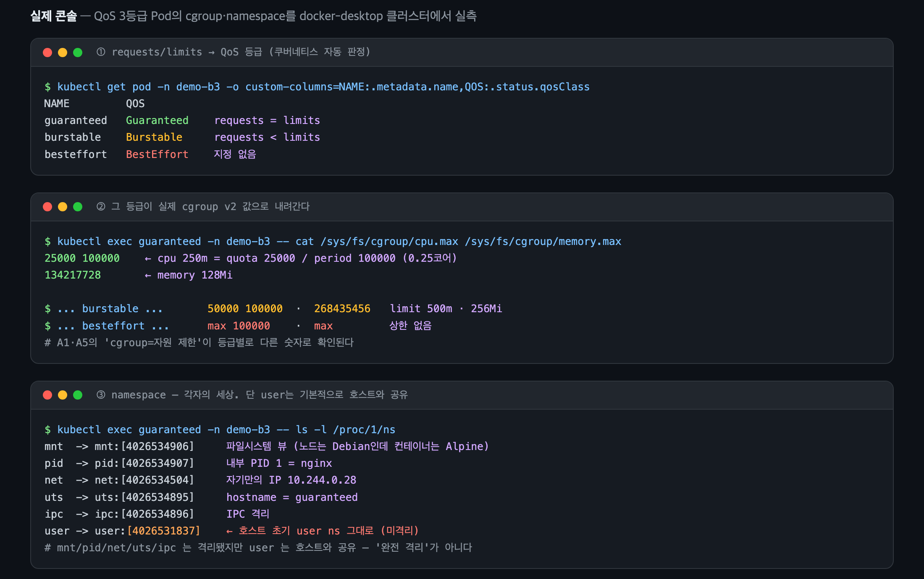This screenshot has height=579, width=924.
Task: Click the 'requests < limits' annotation
Action: point(267,137)
